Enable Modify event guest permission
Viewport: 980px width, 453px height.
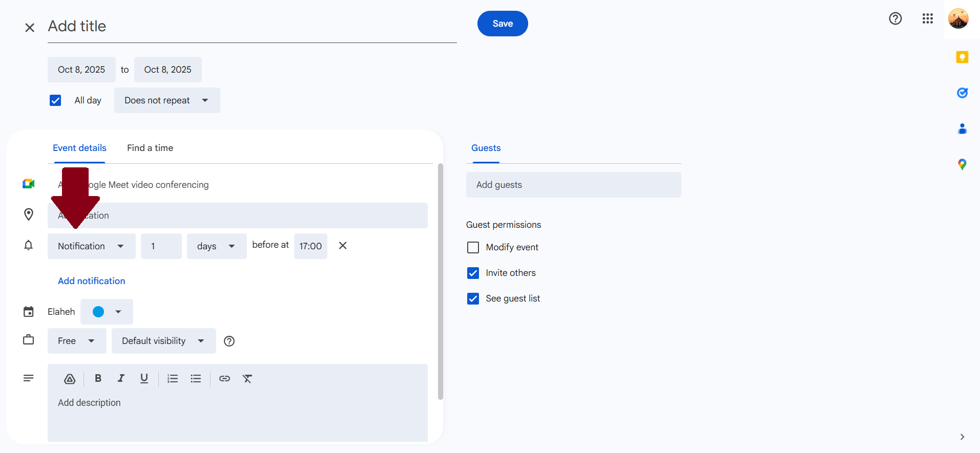tap(473, 247)
